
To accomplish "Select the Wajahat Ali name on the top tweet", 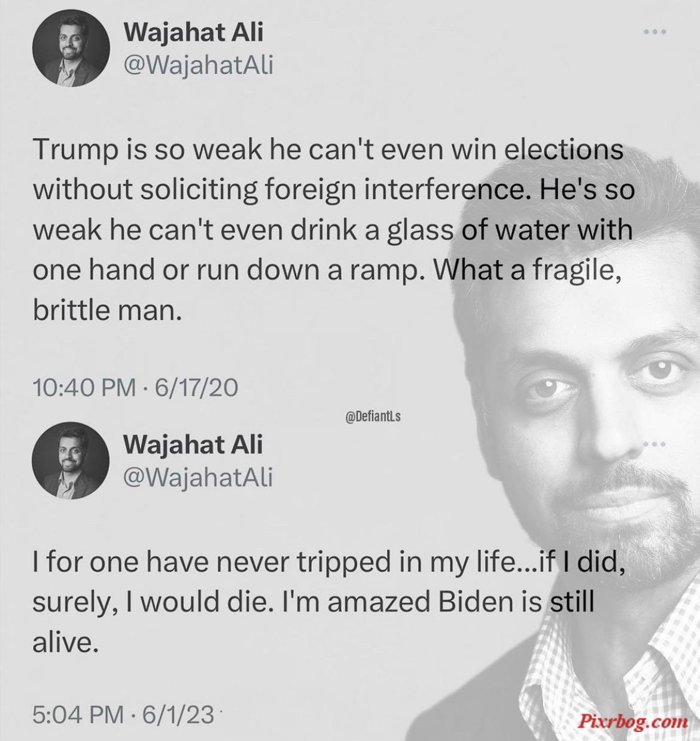I will [x=193, y=32].
